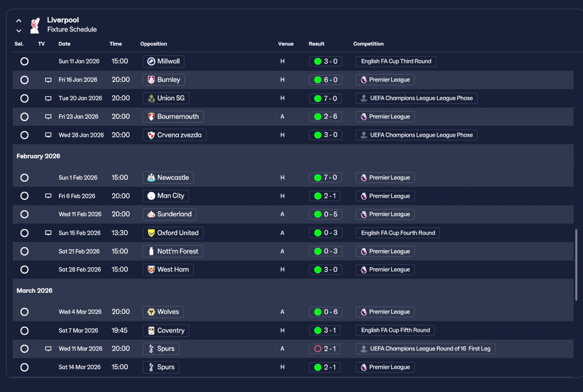Click the Liverpool club crest icon

coord(35,25)
